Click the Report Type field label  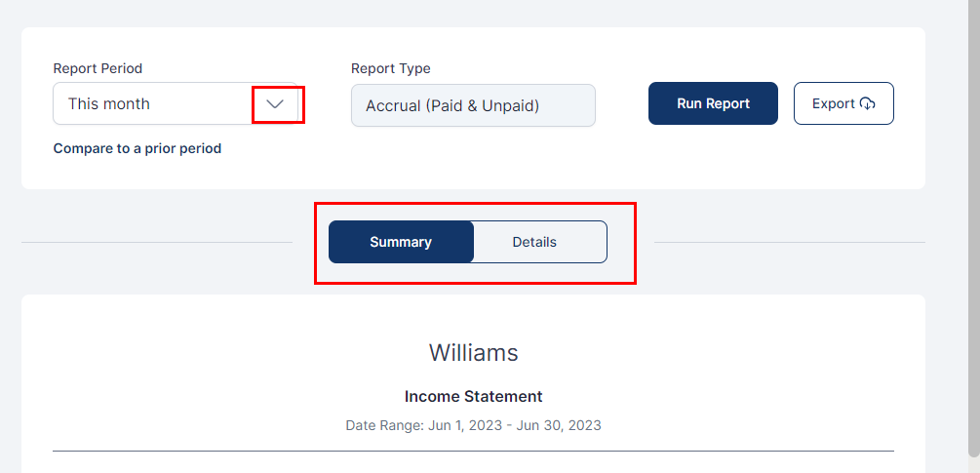click(x=391, y=69)
